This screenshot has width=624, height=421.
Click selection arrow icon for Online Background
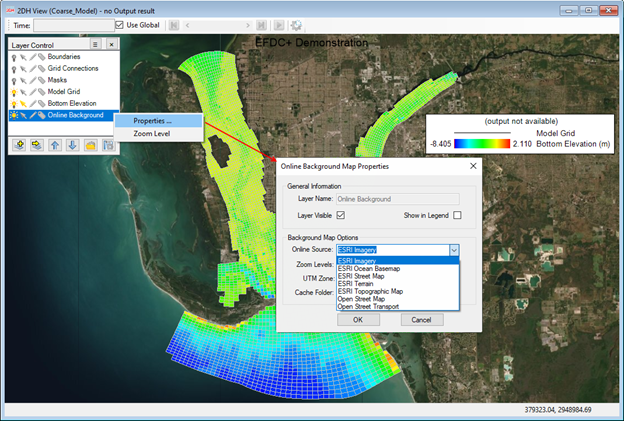[23, 115]
